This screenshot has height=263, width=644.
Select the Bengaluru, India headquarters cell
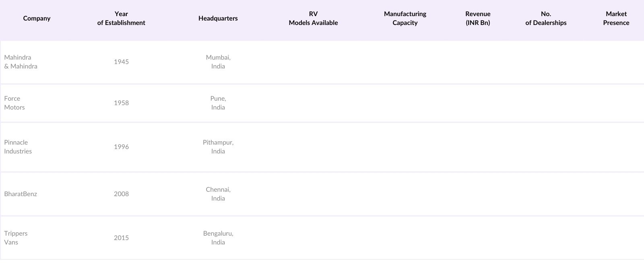coord(218,238)
